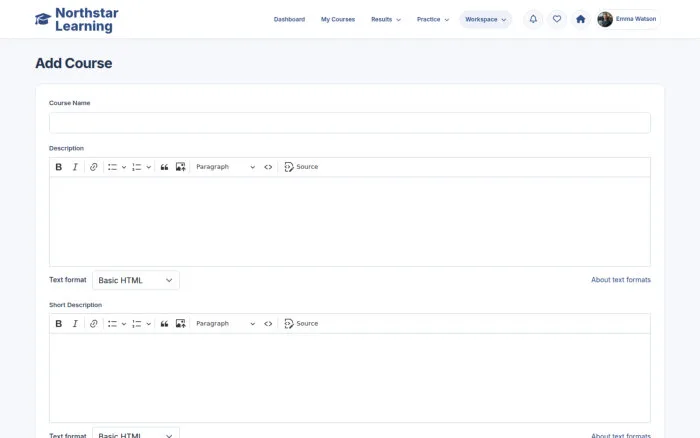Viewport: 700px width, 438px height.
Task: Switch Description editor to Source mode
Action: 301,167
